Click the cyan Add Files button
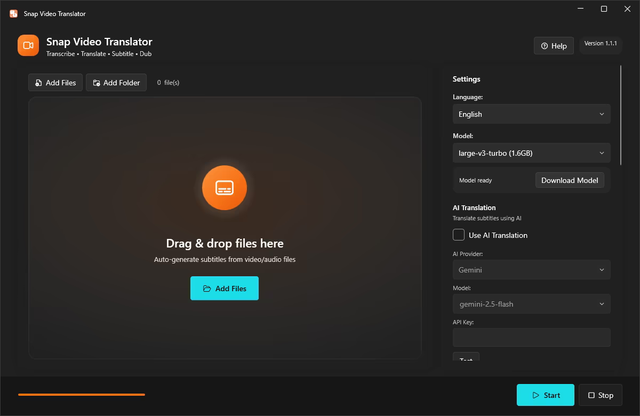640x416 pixels. coord(224,288)
